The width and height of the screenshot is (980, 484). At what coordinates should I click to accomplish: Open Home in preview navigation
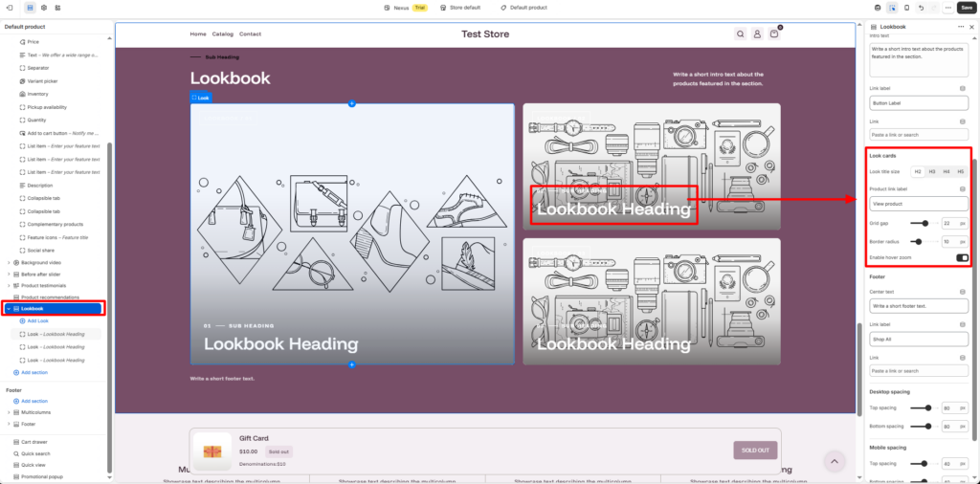pos(198,34)
